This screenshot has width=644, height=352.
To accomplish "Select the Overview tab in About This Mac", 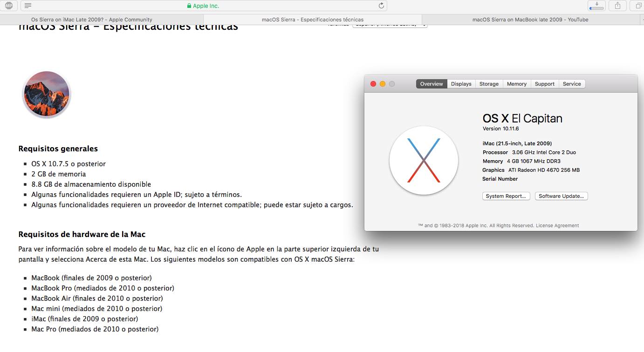I will (x=432, y=84).
